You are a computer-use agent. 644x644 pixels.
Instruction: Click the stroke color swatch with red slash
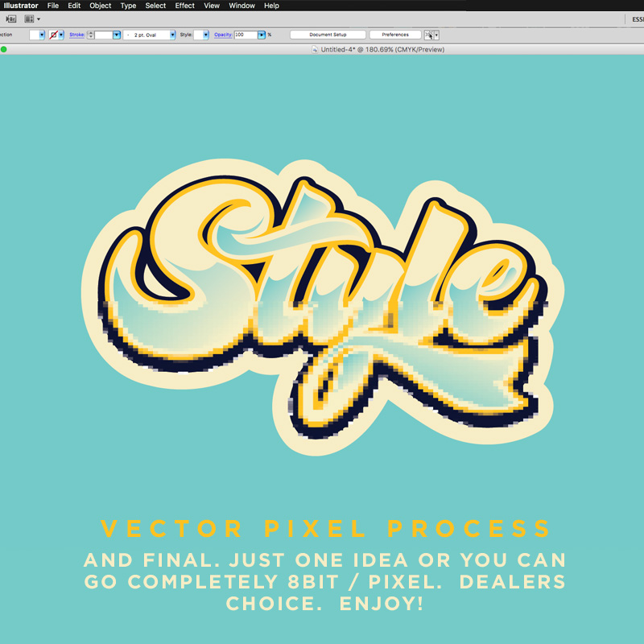53,35
